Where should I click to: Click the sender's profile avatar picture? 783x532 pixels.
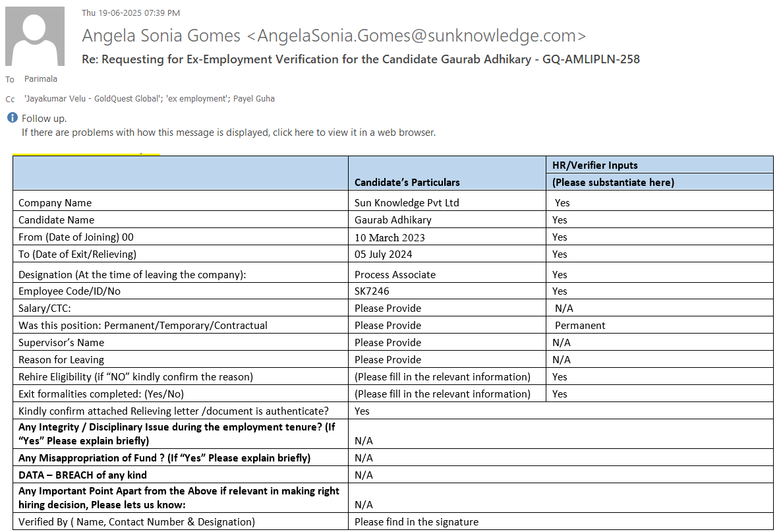click(x=35, y=36)
